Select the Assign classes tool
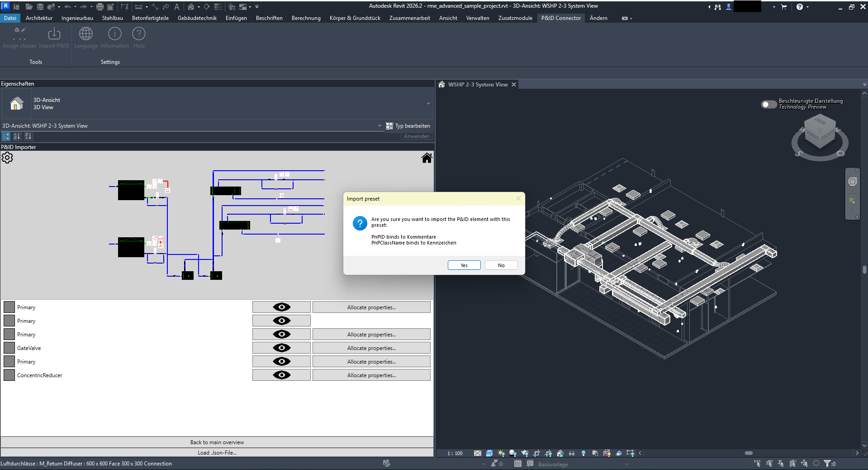The image size is (868, 470). (x=19, y=37)
